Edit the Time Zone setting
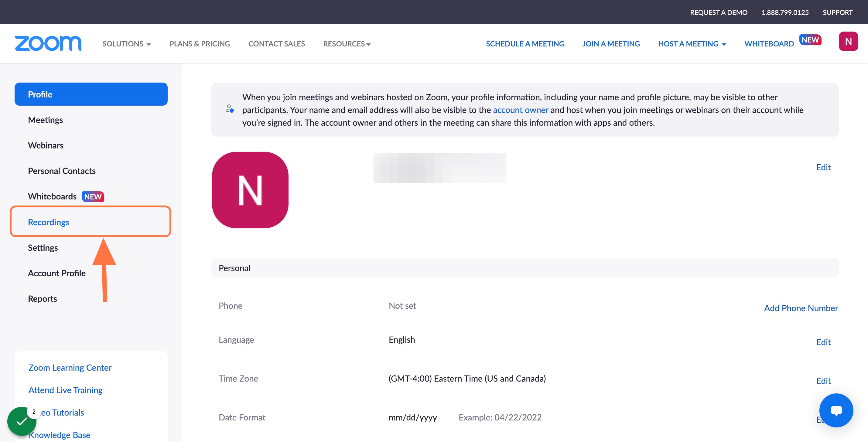 [823, 381]
